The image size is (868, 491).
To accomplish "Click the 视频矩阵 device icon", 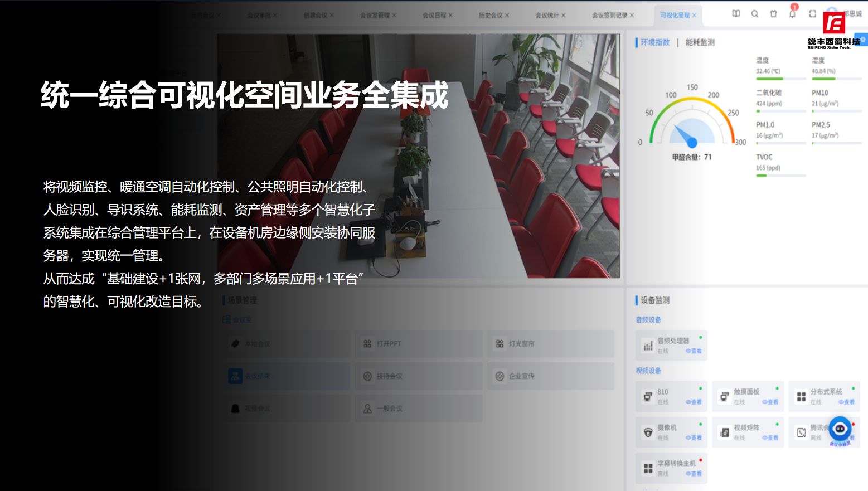I will point(724,432).
